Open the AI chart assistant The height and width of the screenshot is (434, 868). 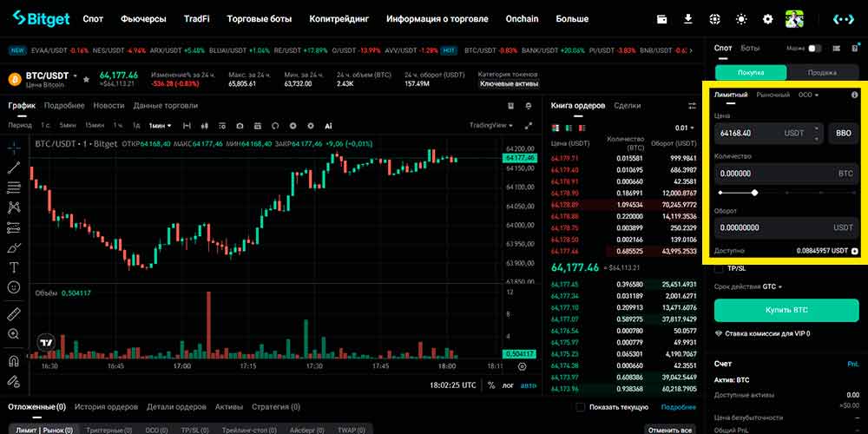click(328, 126)
